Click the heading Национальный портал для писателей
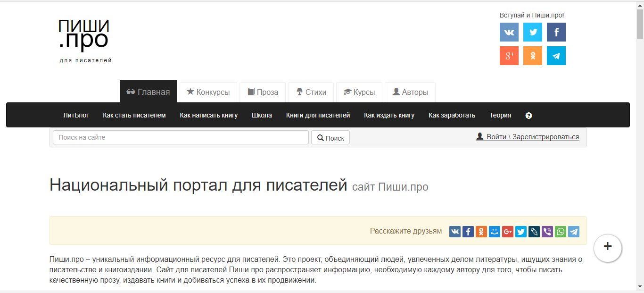644x293 pixels. (198, 185)
